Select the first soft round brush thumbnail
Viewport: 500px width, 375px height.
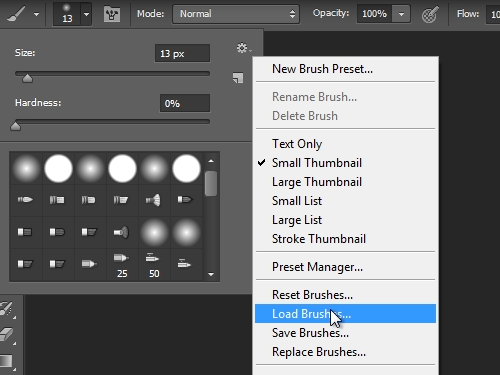26,168
